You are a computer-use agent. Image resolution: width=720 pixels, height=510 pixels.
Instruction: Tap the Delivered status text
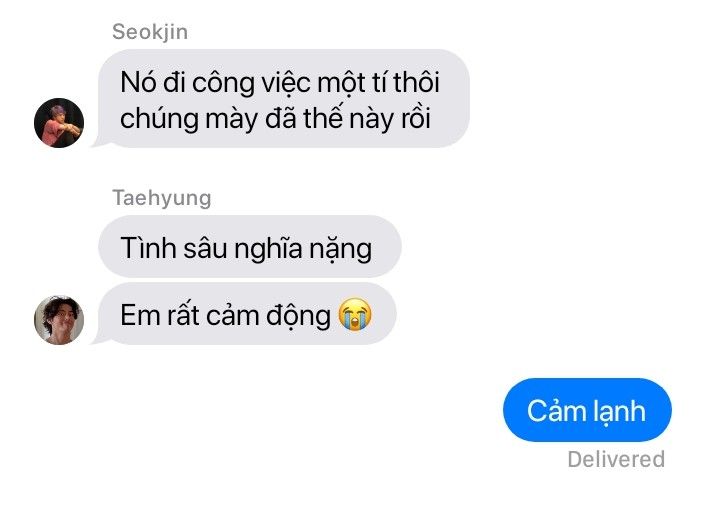pyautogui.click(x=616, y=459)
